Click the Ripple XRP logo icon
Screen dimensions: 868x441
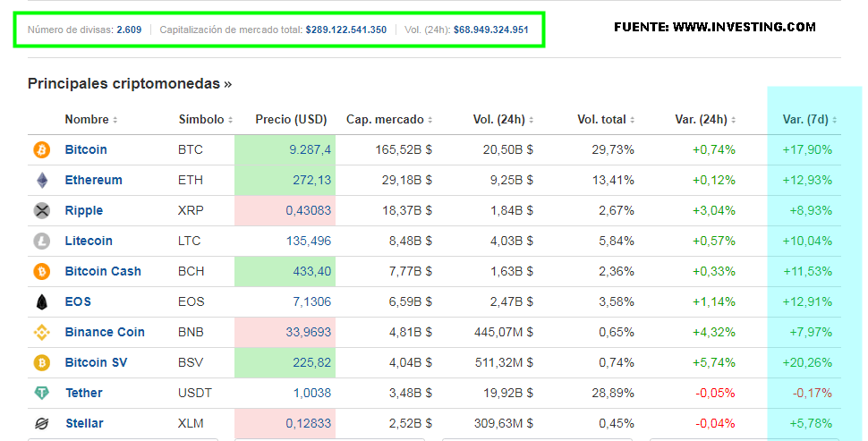tap(42, 211)
